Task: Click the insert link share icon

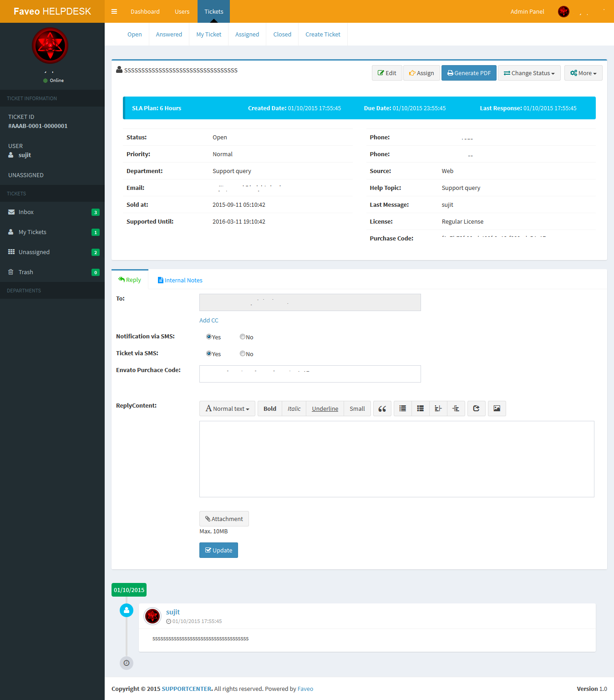Action: click(477, 409)
